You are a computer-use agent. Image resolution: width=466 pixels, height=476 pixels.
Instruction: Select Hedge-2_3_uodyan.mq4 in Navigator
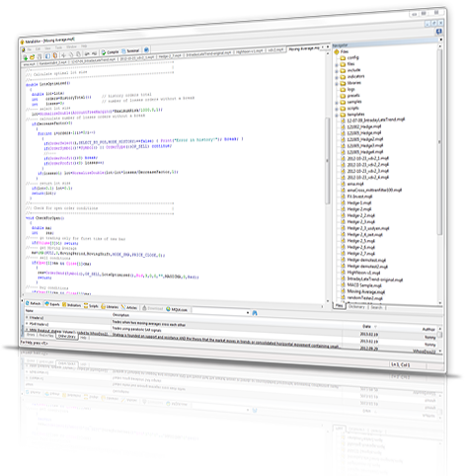[368, 228]
